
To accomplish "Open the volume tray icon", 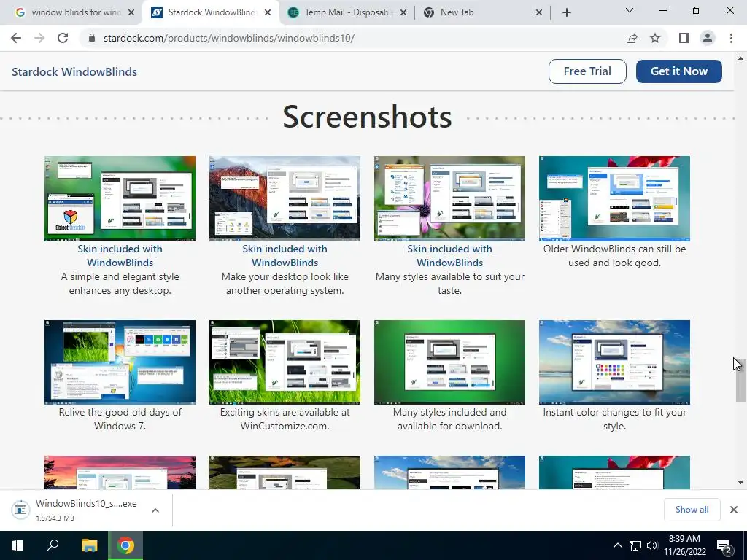I will [x=652, y=545].
